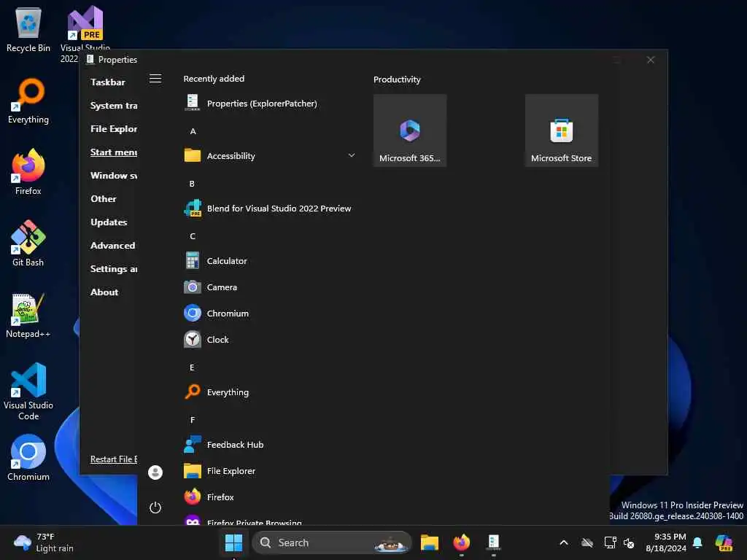
Task: Select Window switcher section in Properties
Action: pos(114,175)
